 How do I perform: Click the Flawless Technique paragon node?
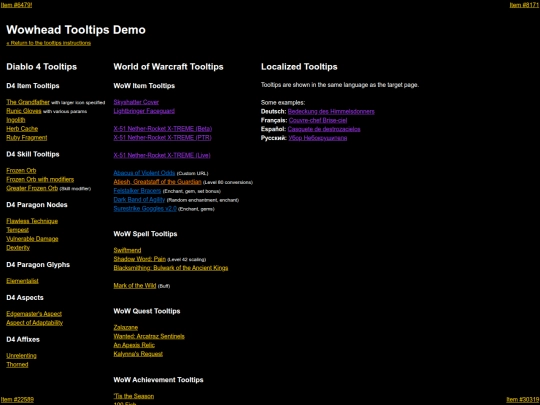pyautogui.click(x=32, y=221)
